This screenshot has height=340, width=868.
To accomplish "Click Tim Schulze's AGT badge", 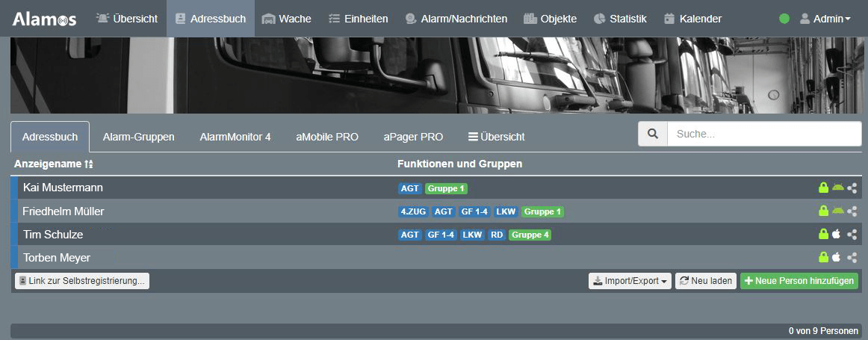I will (410, 235).
